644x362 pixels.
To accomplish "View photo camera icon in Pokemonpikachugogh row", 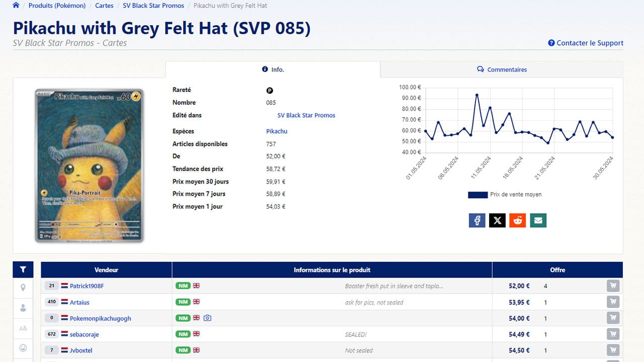I will point(207,318).
